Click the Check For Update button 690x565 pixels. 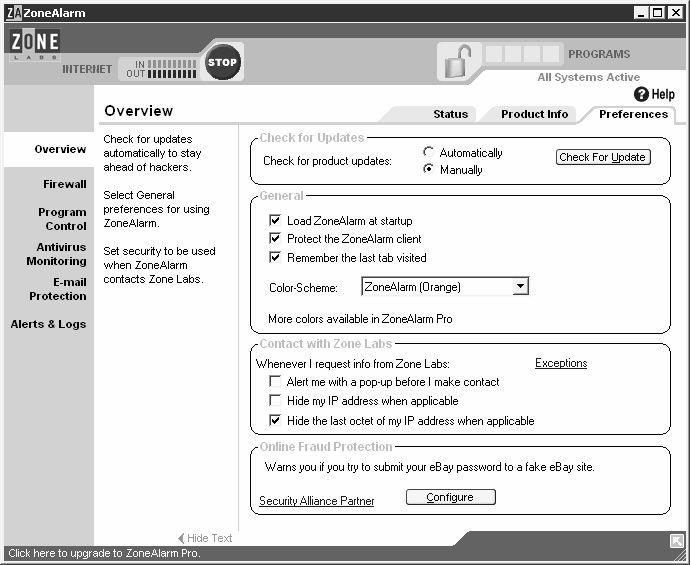[603, 157]
